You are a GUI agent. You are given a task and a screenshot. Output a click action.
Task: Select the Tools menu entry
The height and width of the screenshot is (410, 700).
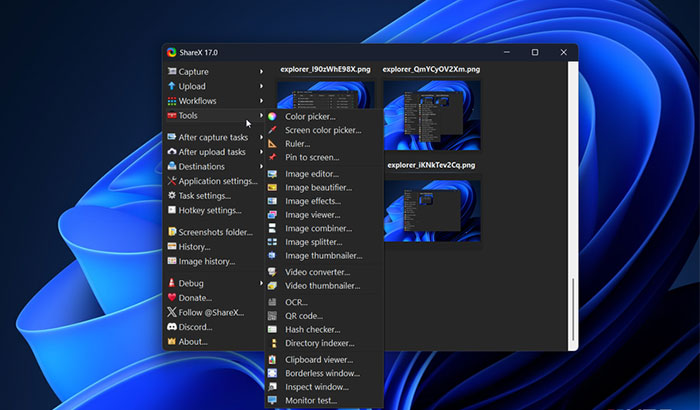(x=215, y=115)
